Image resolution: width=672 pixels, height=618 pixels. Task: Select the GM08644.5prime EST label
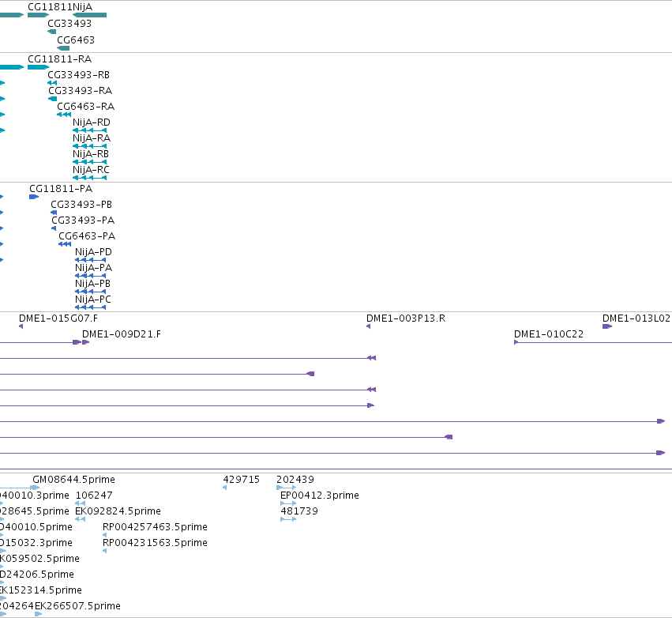tap(73, 480)
